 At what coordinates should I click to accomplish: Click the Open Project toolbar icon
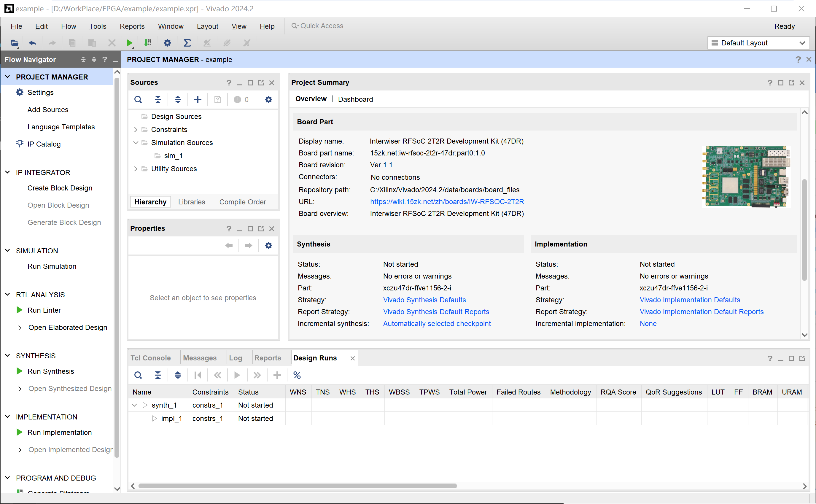(x=14, y=43)
